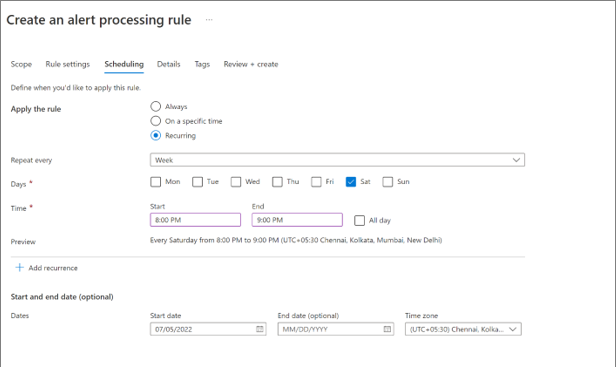The width and height of the screenshot is (616, 367).
Task: Open the End date calendar picker icon
Action: [387, 329]
